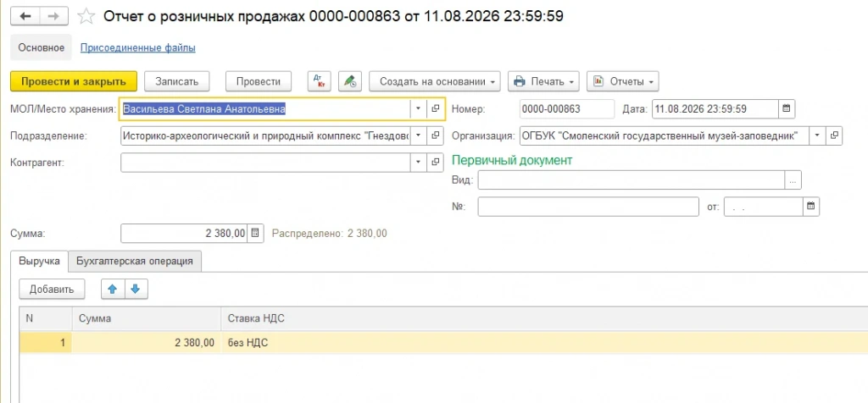
Task: Move the row up with blue arrow
Action: pos(113,289)
